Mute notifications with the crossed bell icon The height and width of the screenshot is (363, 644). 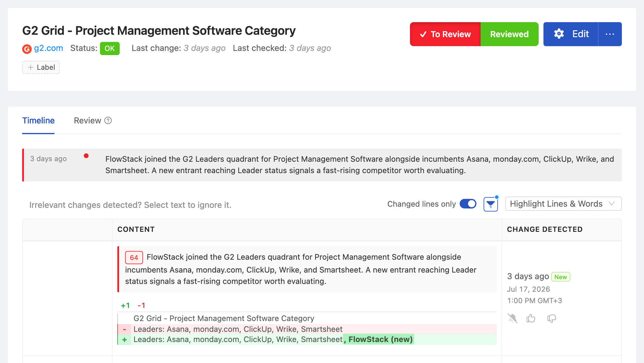[x=512, y=318]
